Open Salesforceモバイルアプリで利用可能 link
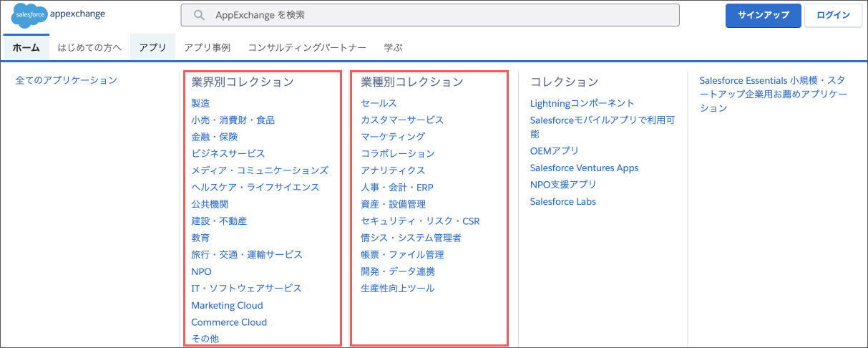Image resolution: width=868 pixels, height=348 pixels. [x=601, y=127]
